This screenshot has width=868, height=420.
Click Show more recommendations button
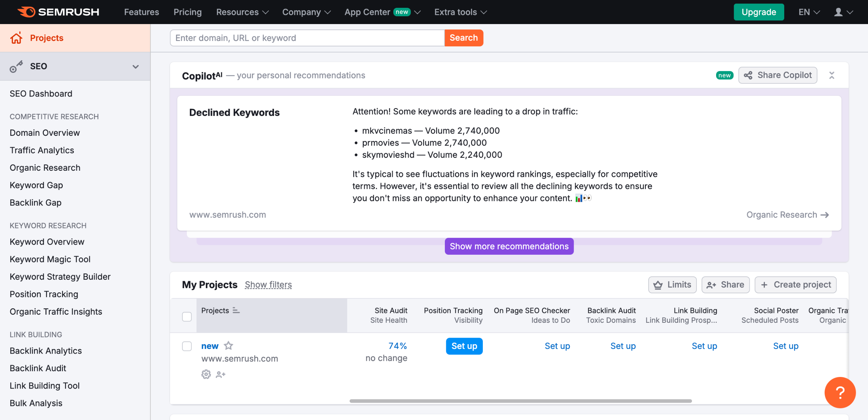coord(509,246)
